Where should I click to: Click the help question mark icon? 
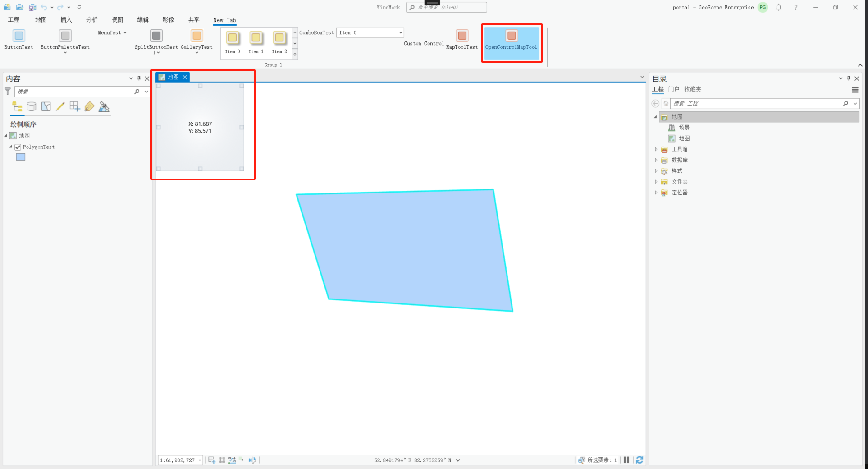796,7
